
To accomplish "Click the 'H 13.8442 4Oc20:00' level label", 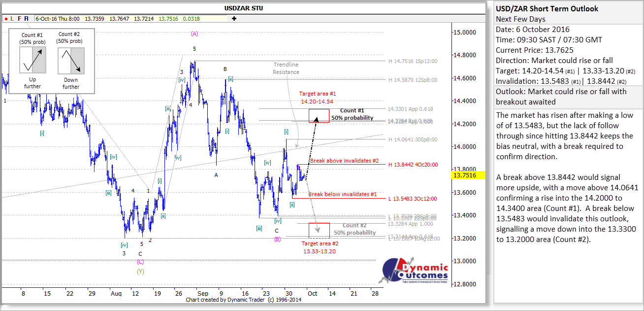I will tap(413, 165).
